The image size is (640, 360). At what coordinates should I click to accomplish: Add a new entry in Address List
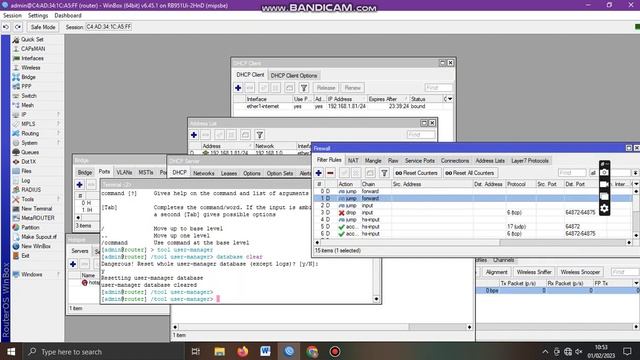[194, 135]
